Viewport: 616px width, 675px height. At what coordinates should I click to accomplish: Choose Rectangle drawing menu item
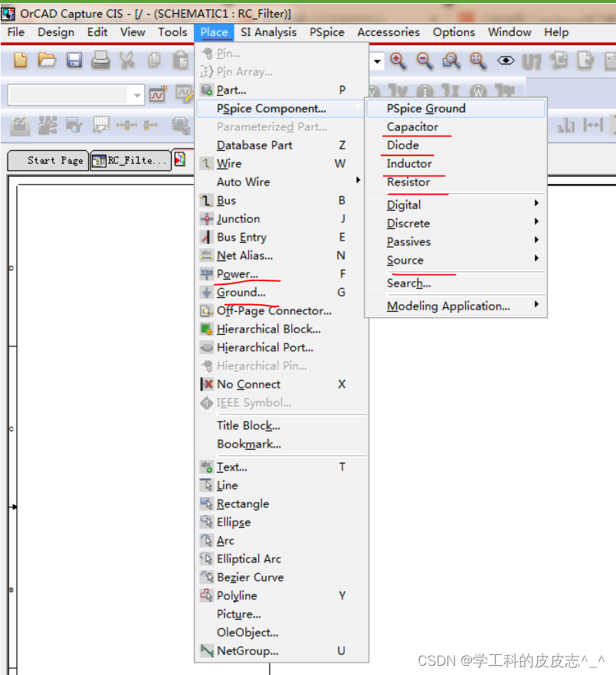(282, 503)
